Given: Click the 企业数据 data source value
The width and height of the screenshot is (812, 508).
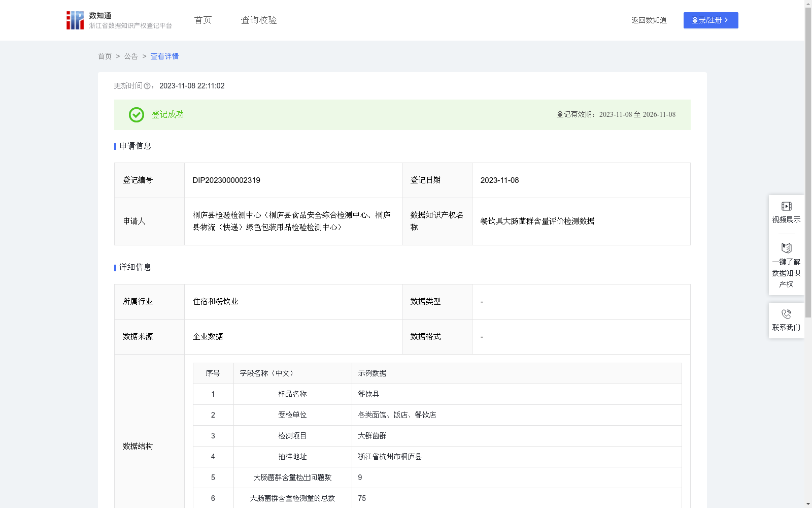Looking at the screenshot, I should coord(208,337).
